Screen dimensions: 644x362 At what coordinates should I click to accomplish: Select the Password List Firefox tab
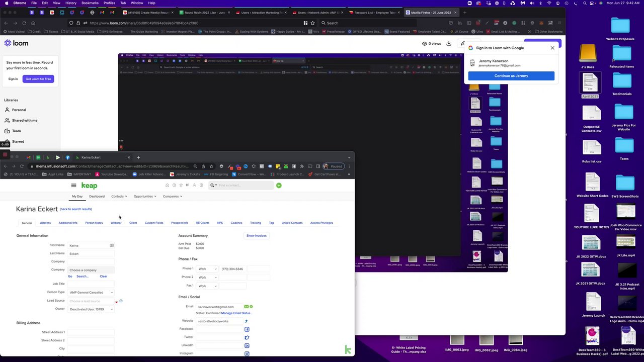(374, 13)
